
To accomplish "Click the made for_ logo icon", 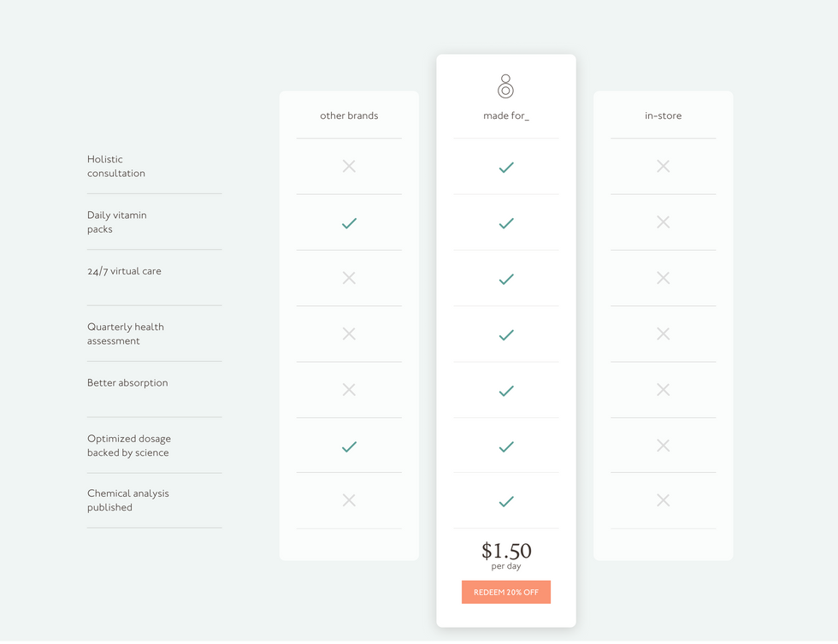I will [x=505, y=86].
